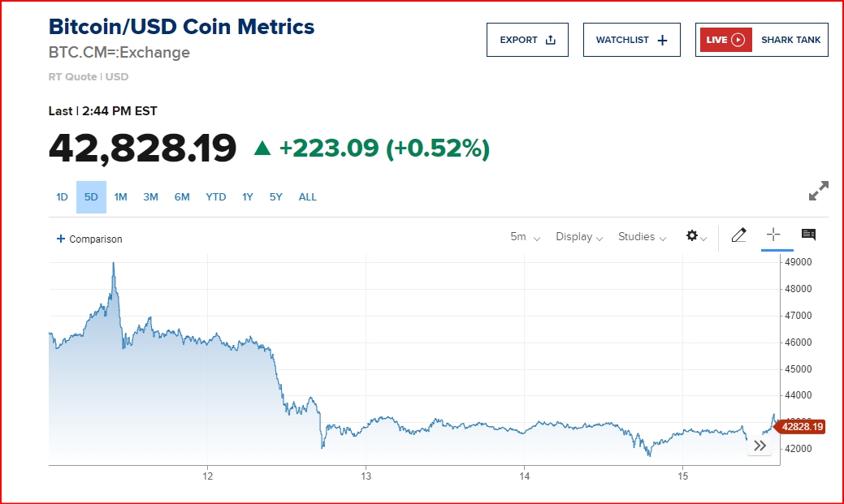The image size is (844, 504).
Task: Switch to the 1D time range
Action: pos(62,197)
